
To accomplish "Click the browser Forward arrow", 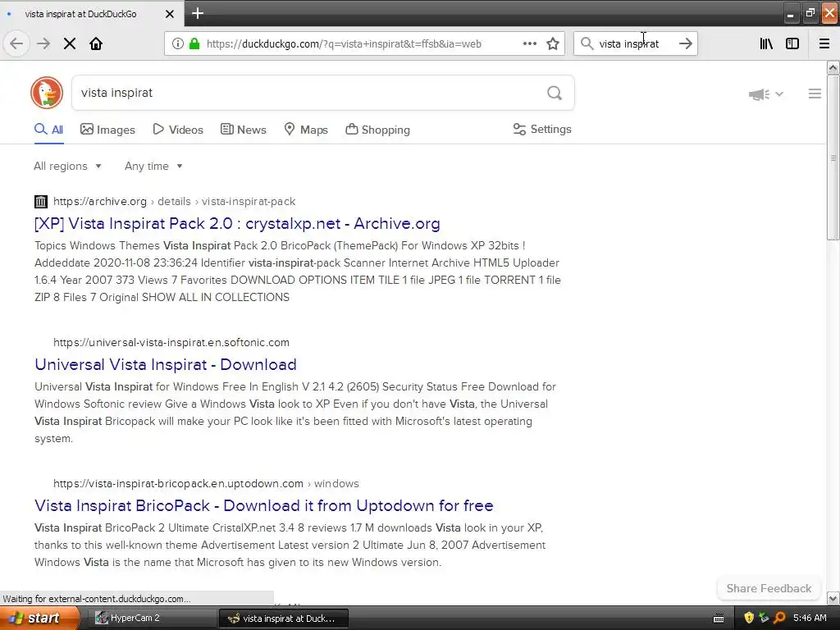I will click(x=43, y=43).
